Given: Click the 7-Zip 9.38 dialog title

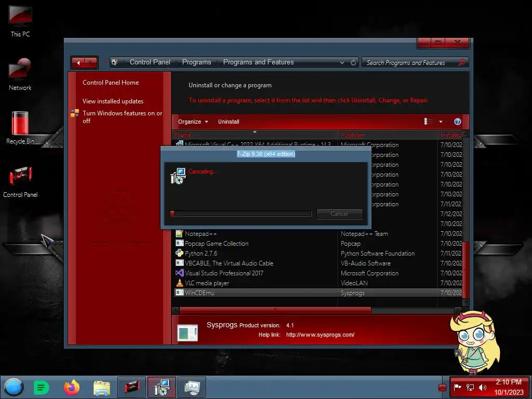Looking at the screenshot, I should 265,154.
